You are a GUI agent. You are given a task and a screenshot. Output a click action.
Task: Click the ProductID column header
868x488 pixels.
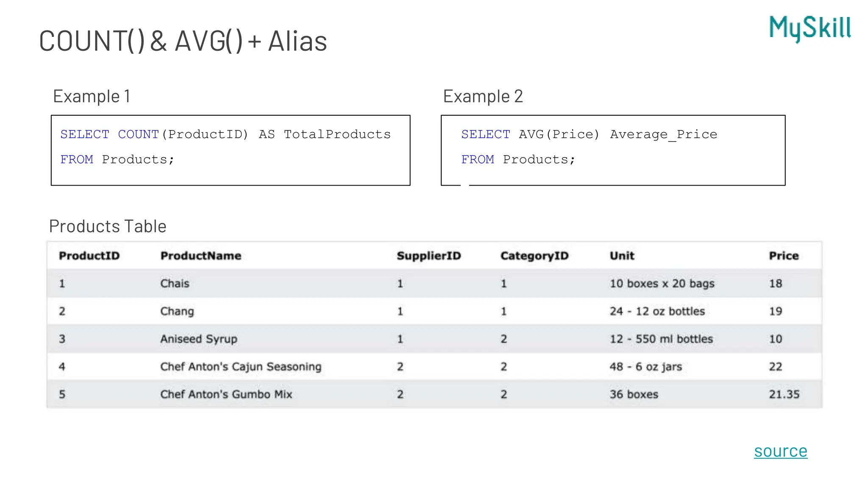coord(89,256)
